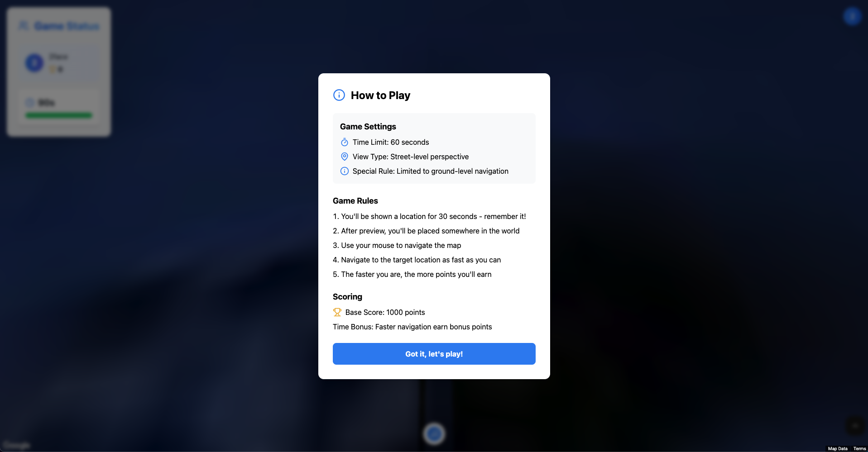Click the How to Play heading

(x=380, y=95)
